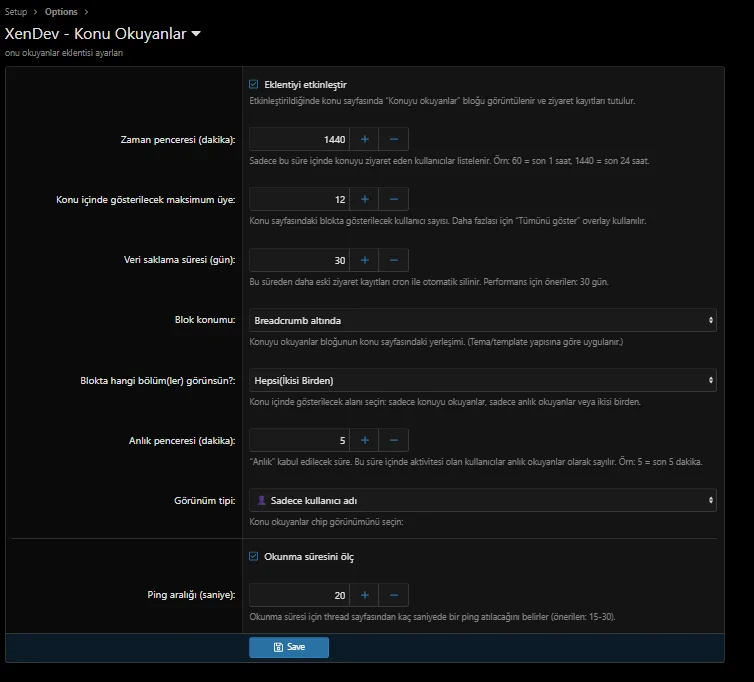Increase Veri saklama süresi with plus icon
The width and height of the screenshot is (754, 682).
click(364, 260)
